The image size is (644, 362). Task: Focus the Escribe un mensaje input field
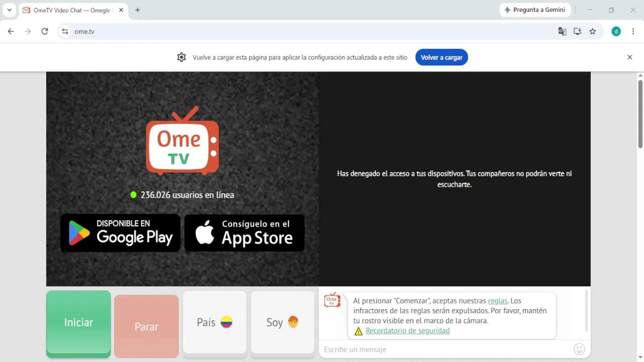point(446,349)
